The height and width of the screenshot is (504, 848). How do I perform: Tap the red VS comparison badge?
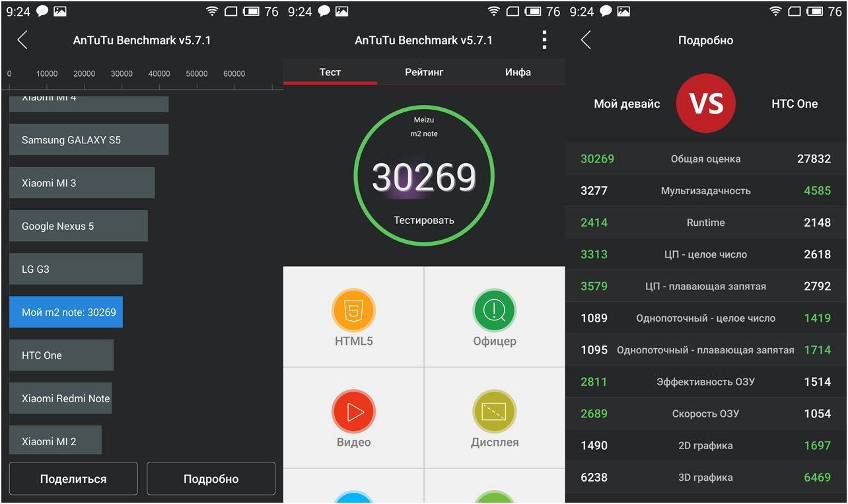click(705, 104)
